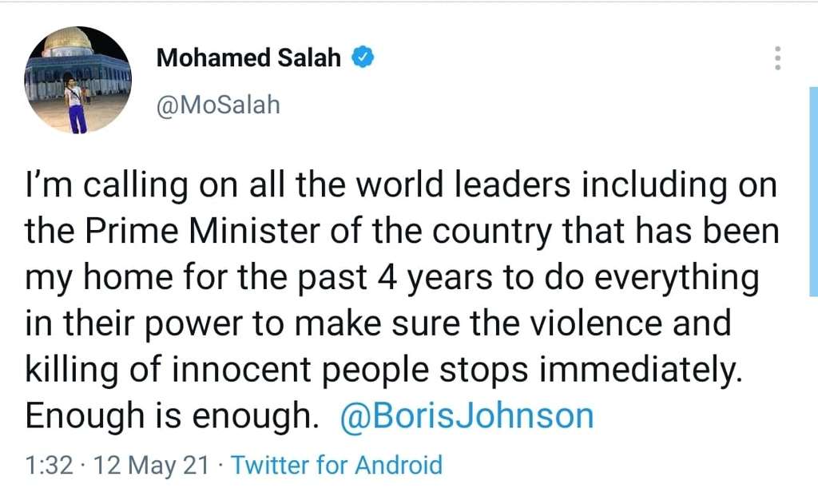
Task: Open the @BorisJohnson mention
Action: click(x=467, y=416)
